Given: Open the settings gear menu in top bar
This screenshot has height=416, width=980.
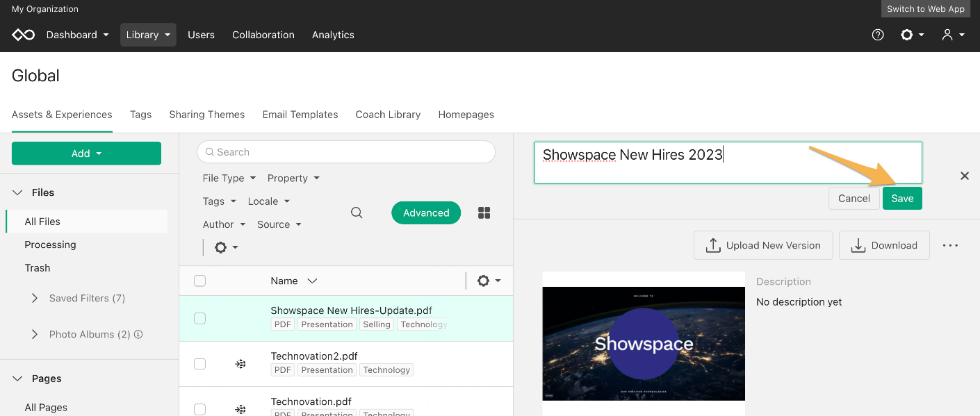Looking at the screenshot, I should click(x=912, y=35).
